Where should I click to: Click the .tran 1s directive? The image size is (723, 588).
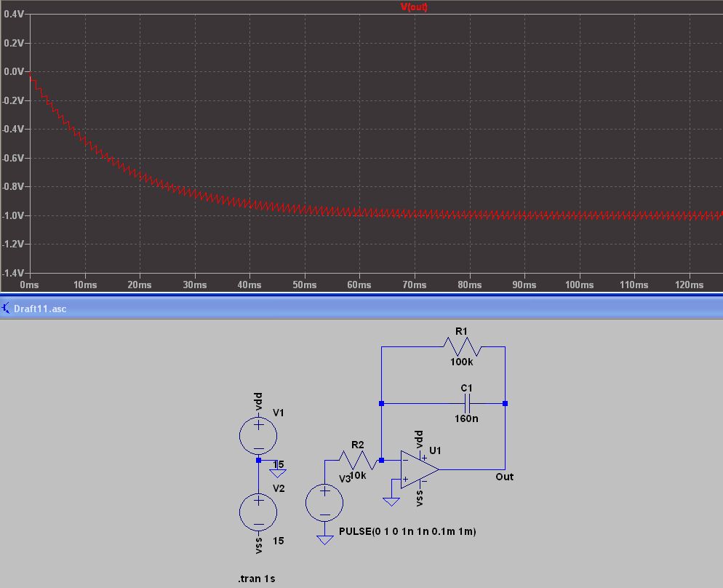click(256, 579)
